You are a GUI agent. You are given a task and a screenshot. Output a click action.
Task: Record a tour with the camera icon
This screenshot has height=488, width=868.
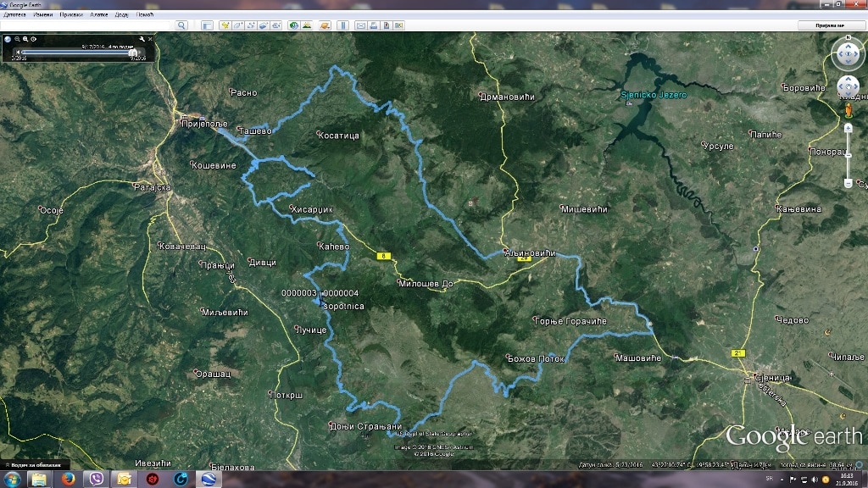click(x=275, y=25)
